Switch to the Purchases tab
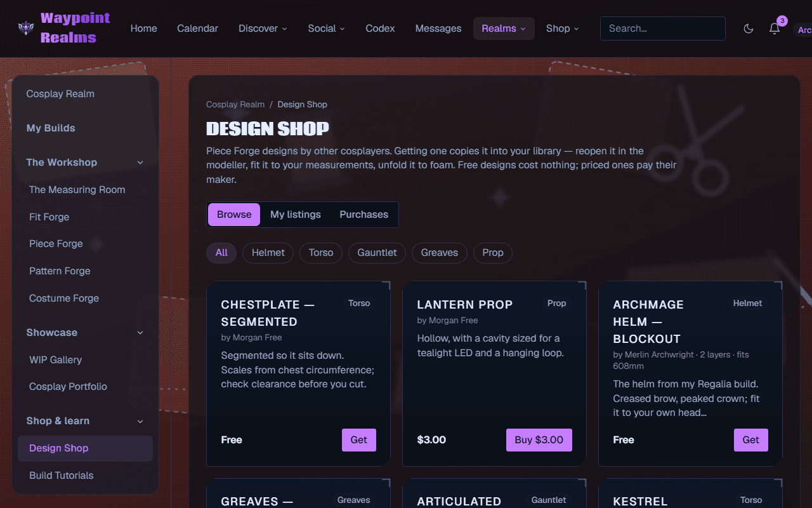 (x=363, y=215)
